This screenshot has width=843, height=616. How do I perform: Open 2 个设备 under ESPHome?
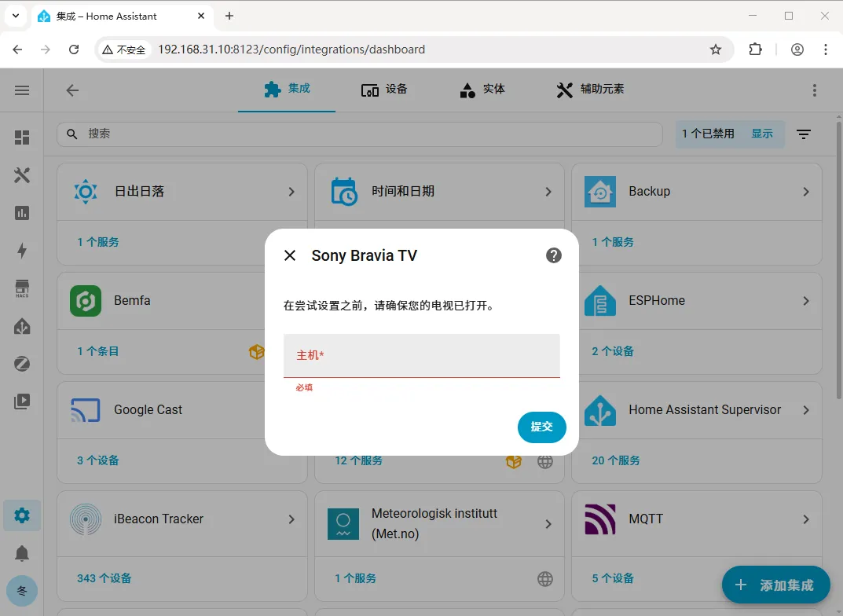613,351
